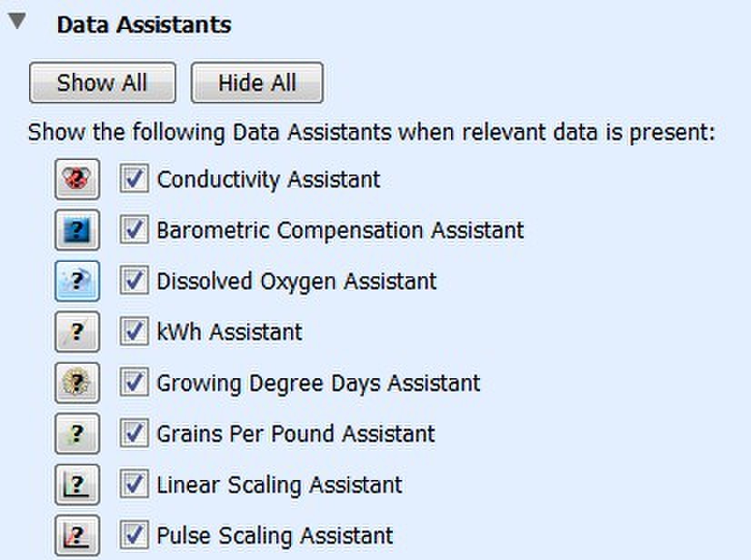Viewport: 751px width, 560px height.
Task: Turn off Growing Degree Days Assistant checkbox
Action: [x=135, y=383]
